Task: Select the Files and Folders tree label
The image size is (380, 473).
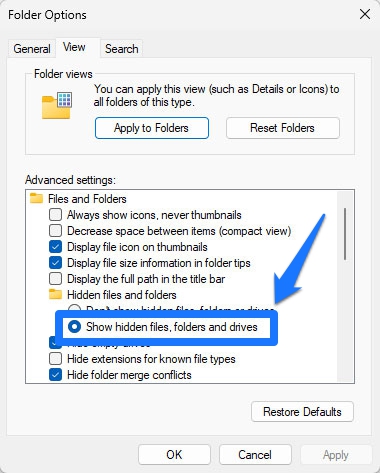Action: coord(87,199)
